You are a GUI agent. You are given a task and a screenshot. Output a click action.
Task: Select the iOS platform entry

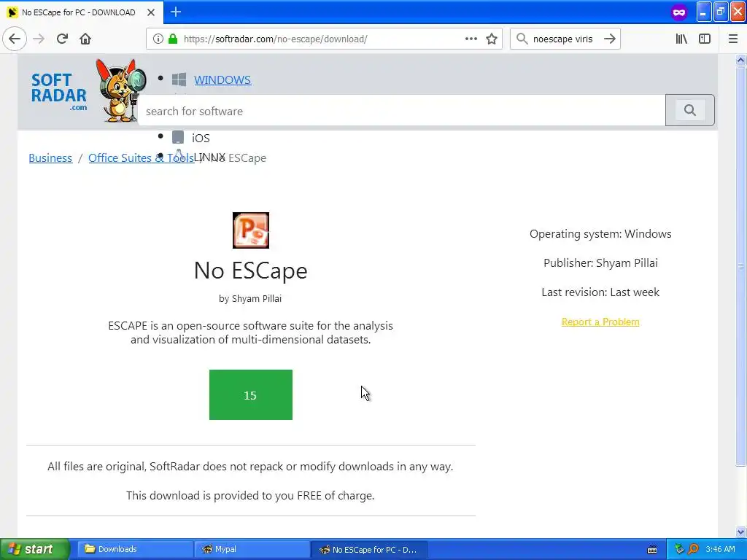coord(201,138)
